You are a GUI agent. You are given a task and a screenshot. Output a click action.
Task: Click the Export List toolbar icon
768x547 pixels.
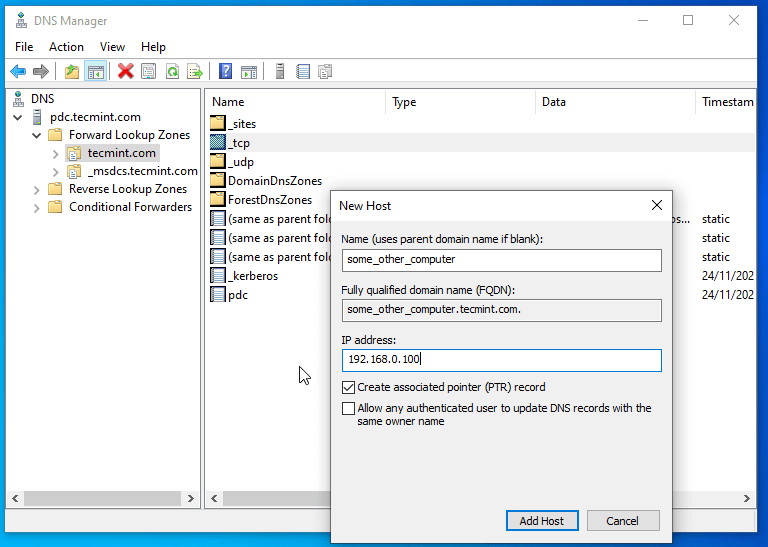pyautogui.click(x=195, y=71)
